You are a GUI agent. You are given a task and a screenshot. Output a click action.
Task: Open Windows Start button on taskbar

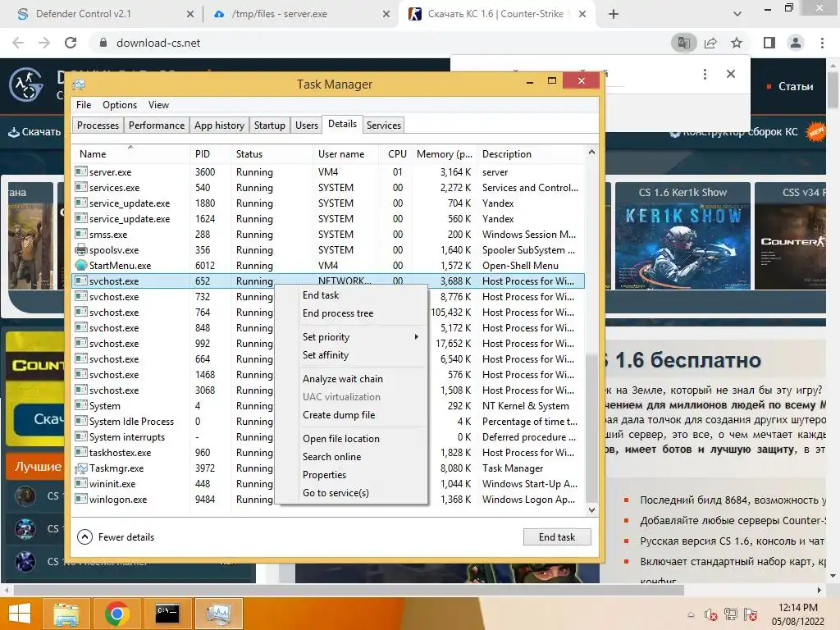[20, 614]
